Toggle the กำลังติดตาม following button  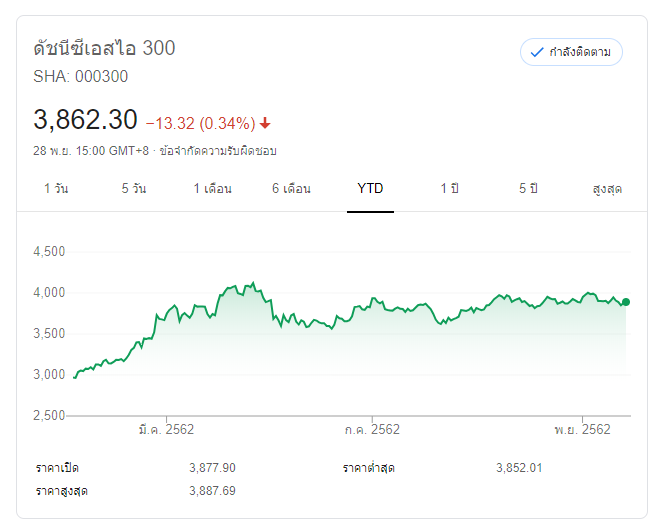pyautogui.click(x=571, y=52)
